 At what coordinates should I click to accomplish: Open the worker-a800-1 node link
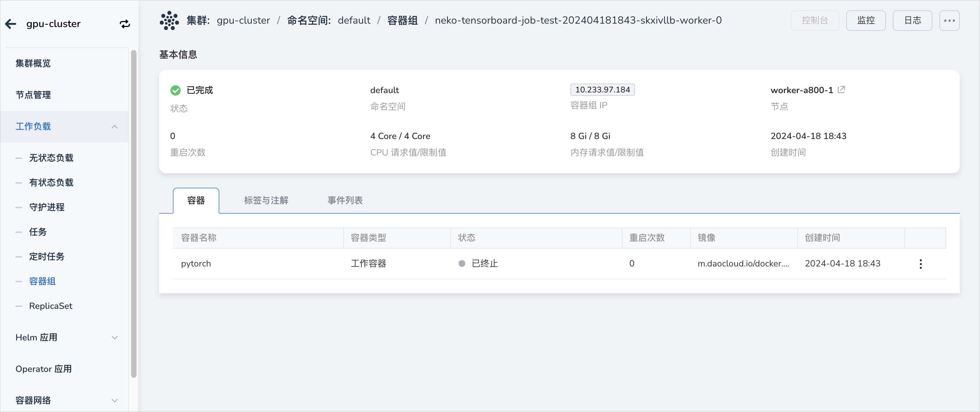(802, 90)
